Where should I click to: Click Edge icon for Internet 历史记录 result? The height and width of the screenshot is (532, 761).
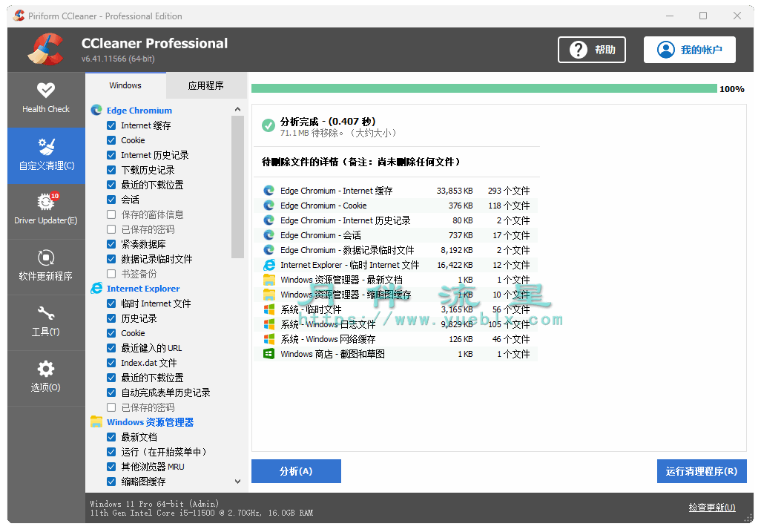269,220
